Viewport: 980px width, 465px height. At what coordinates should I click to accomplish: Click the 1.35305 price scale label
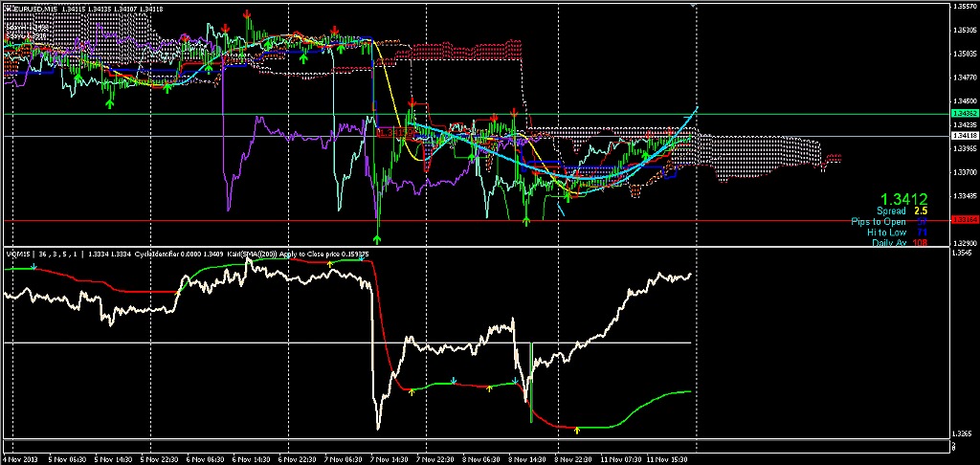(x=963, y=30)
